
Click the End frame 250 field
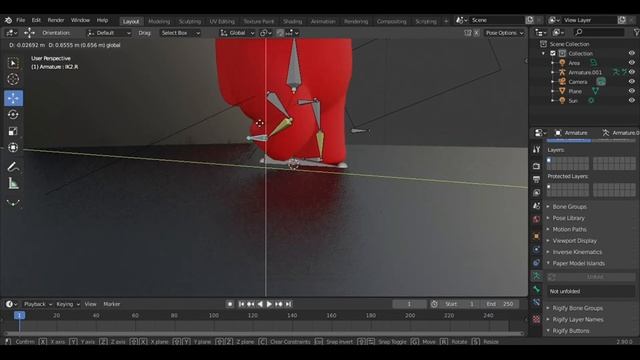tap(501, 304)
